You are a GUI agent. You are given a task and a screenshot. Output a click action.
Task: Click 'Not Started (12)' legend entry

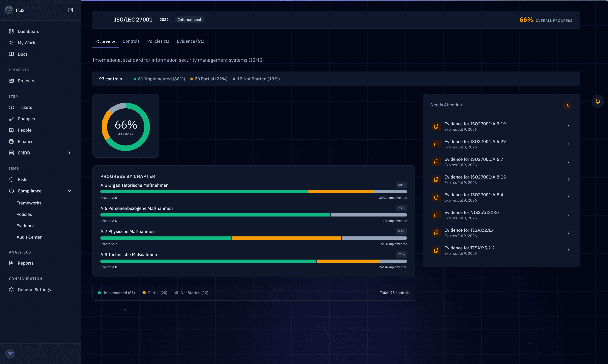(192, 293)
